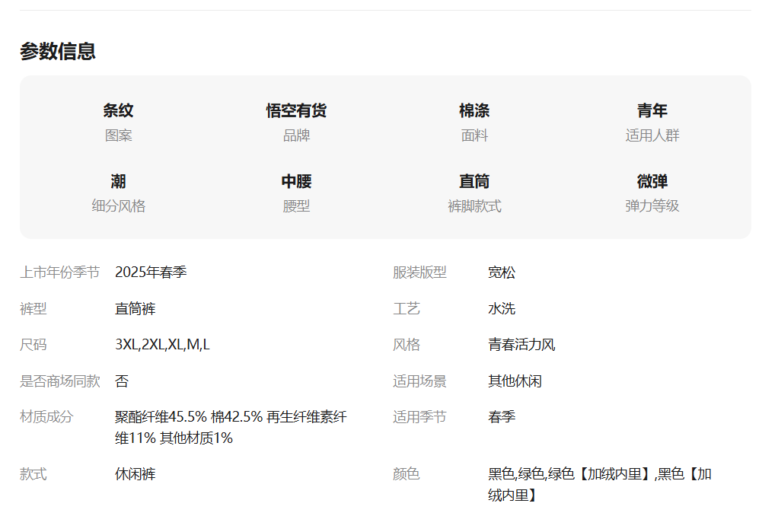
Task: Select the 中腰 waist type value
Action: [296, 182]
